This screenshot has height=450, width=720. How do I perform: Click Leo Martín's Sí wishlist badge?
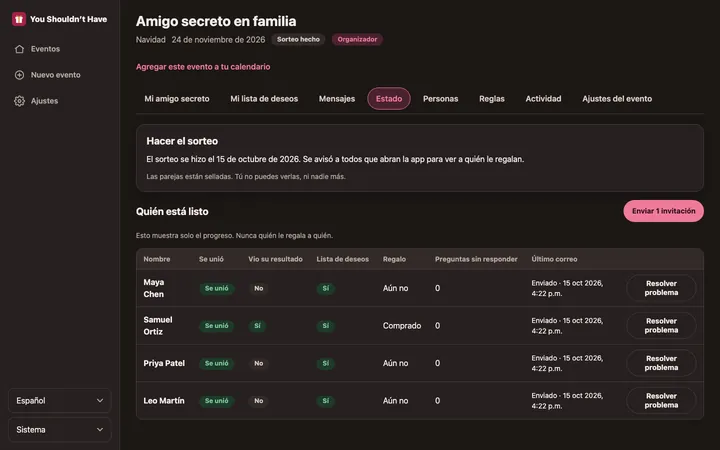(x=326, y=401)
